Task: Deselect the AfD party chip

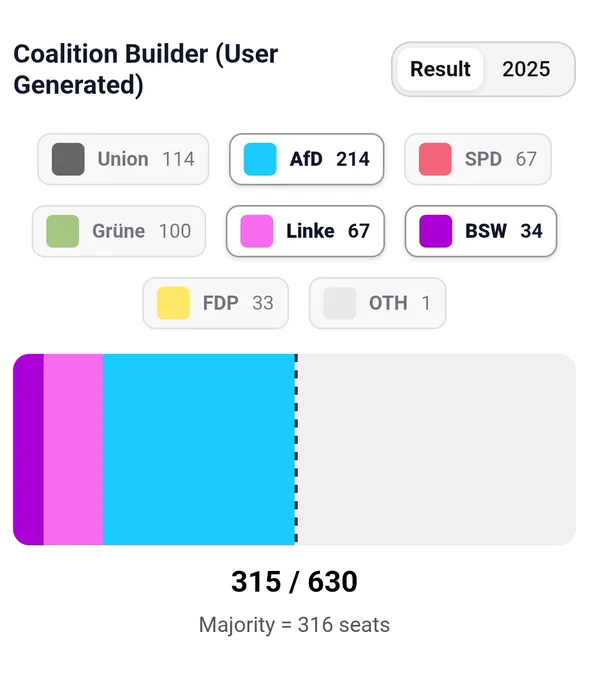Action: [307, 159]
